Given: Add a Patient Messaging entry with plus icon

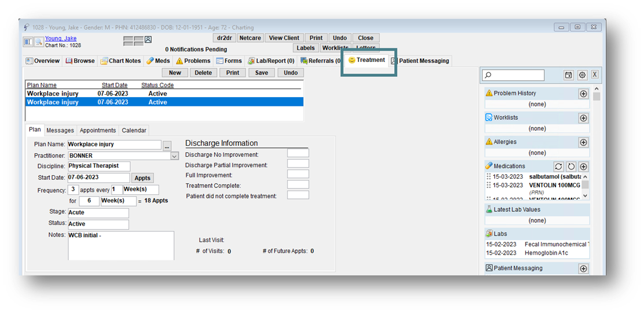Looking at the screenshot, I should click(583, 268).
